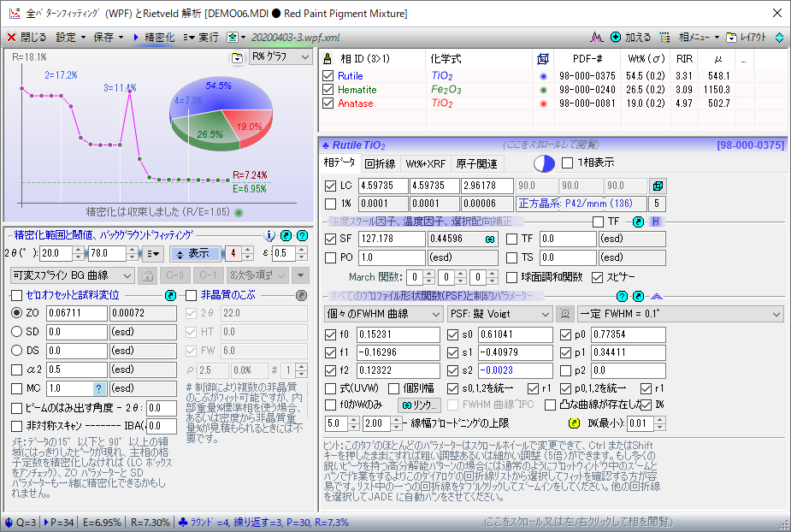Click the pattern plot icon left of 加える

(x=599, y=38)
